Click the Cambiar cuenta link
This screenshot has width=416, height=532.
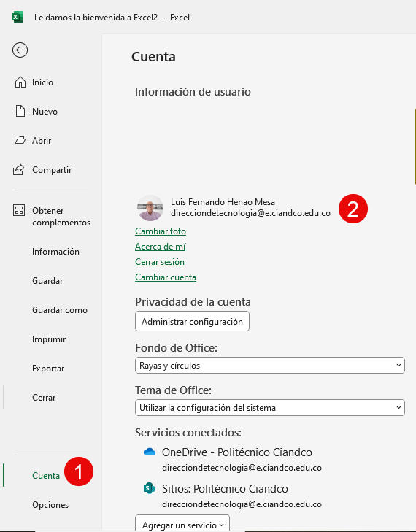(166, 277)
